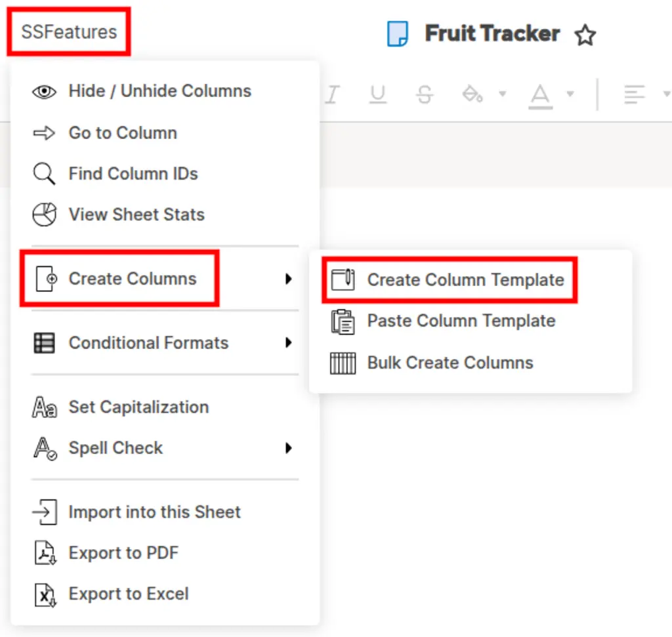This screenshot has width=672, height=637.
Task: Choose Paste Column Template
Action: tap(461, 321)
